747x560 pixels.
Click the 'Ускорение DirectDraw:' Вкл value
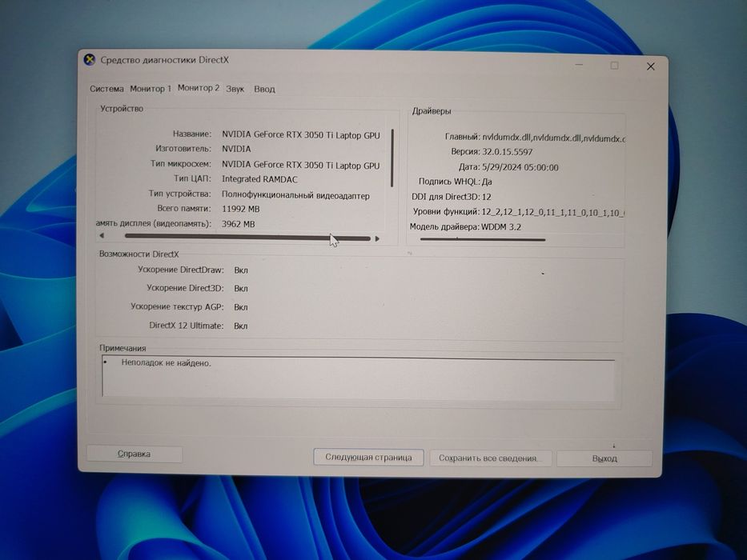pos(240,270)
